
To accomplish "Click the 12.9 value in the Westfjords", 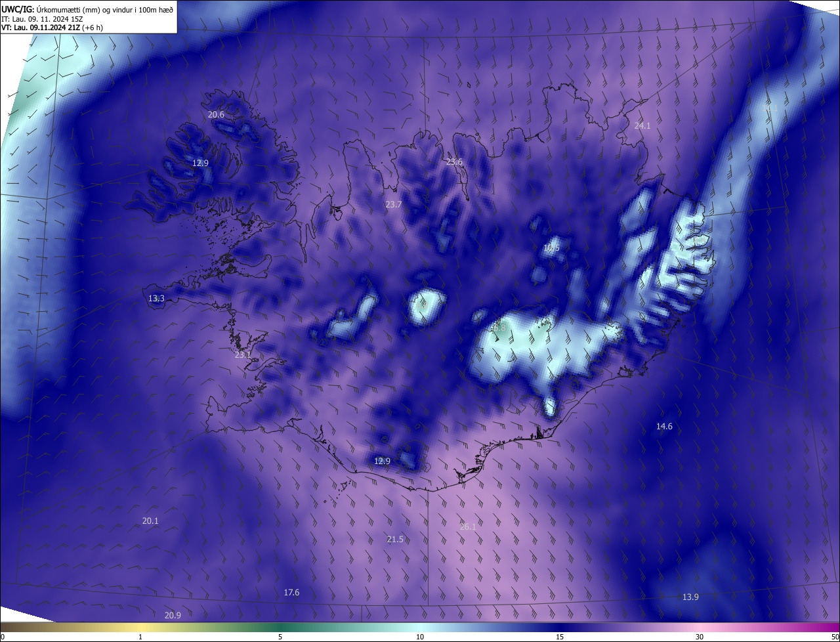I will 200,163.
